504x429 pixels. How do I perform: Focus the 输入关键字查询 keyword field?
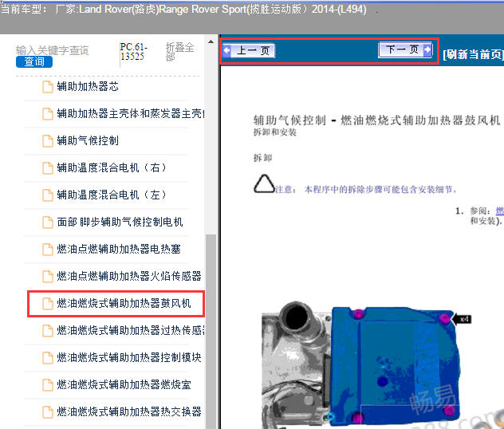pyautogui.click(x=52, y=50)
